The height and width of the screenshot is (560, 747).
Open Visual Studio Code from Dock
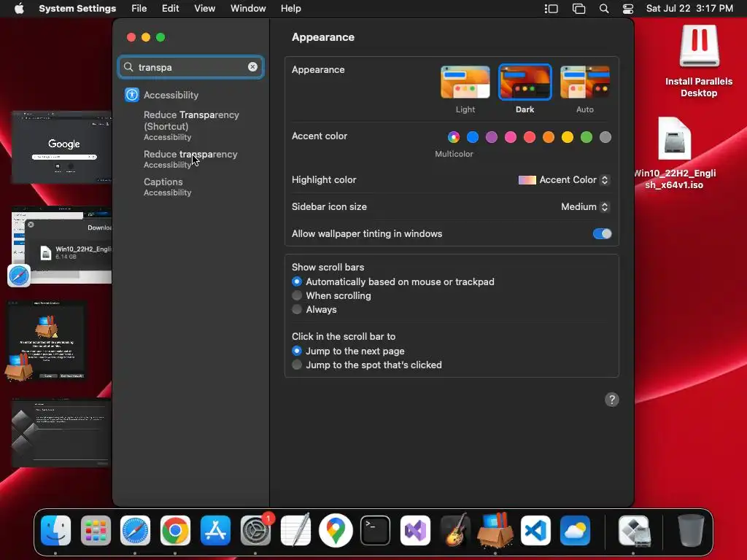535,531
